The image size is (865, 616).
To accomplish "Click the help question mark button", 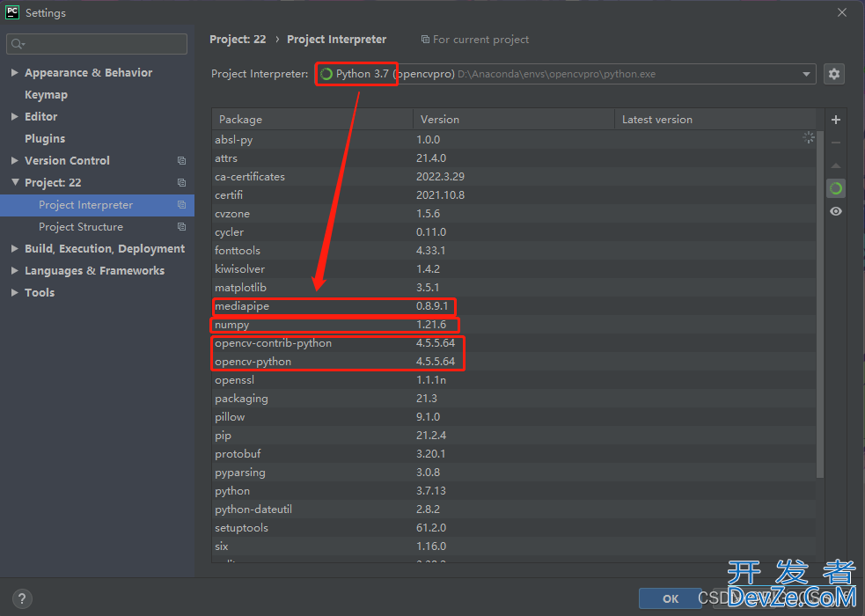I will 21,598.
